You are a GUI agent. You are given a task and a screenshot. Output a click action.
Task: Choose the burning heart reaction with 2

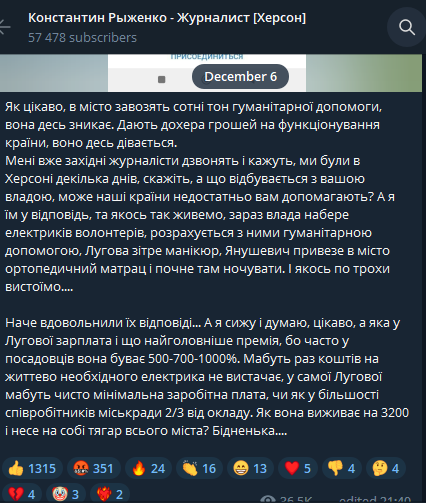pos(110,493)
